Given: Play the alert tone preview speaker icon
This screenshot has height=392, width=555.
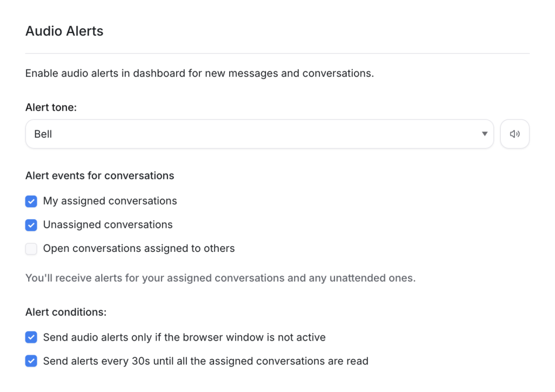Looking at the screenshot, I should (x=515, y=134).
